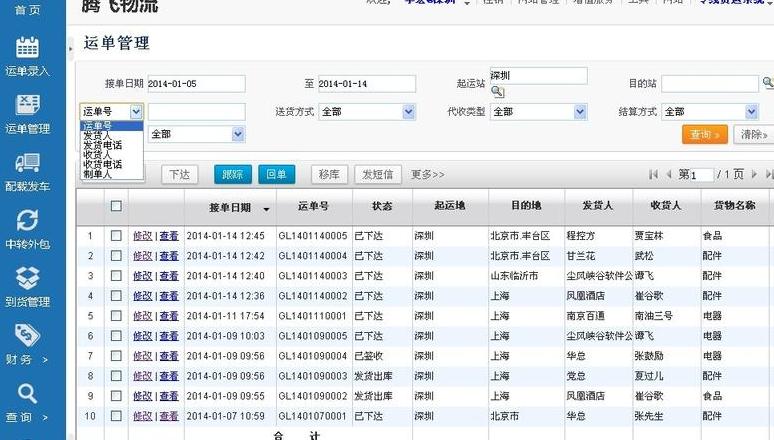This screenshot has height=440, width=774.
Task: Open 中转外包 refresh-arrows icon
Action: tap(27, 220)
